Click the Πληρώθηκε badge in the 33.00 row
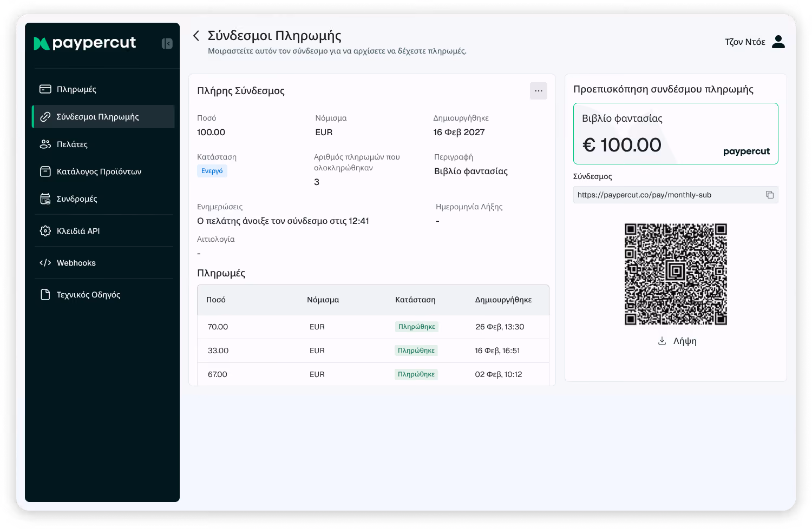This screenshot has height=529, width=812. 416,351
